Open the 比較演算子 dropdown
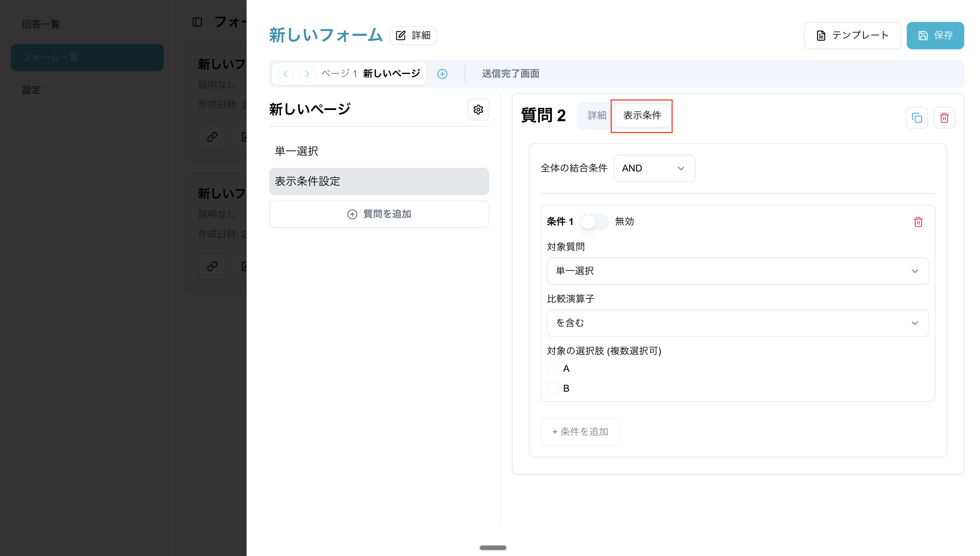Screen dimensions: 980x556 pos(738,323)
